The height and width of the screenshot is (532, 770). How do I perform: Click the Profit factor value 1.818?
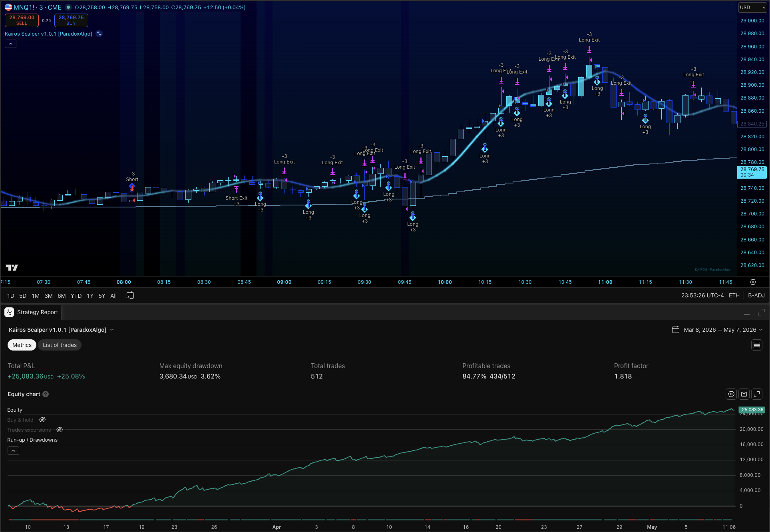[x=623, y=376]
